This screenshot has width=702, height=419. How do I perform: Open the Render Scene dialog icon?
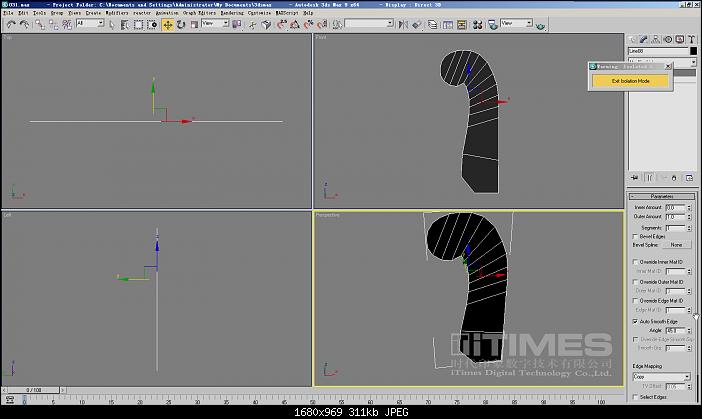(493, 25)
